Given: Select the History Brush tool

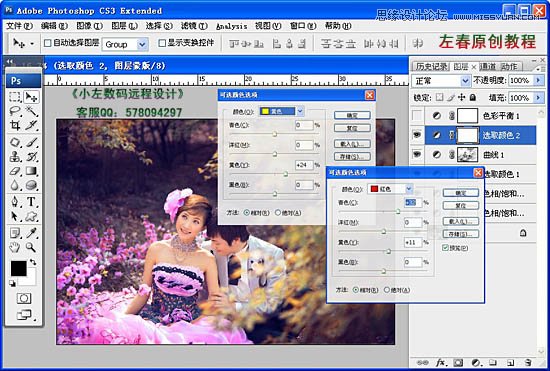Looking at the screenshot, I should [31, 156].
